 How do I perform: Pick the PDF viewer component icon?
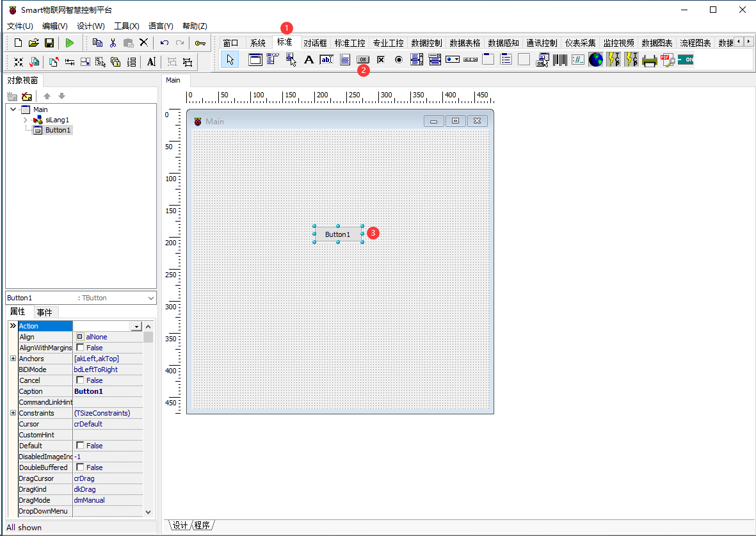pyautogui.click(x=668, y=60)
